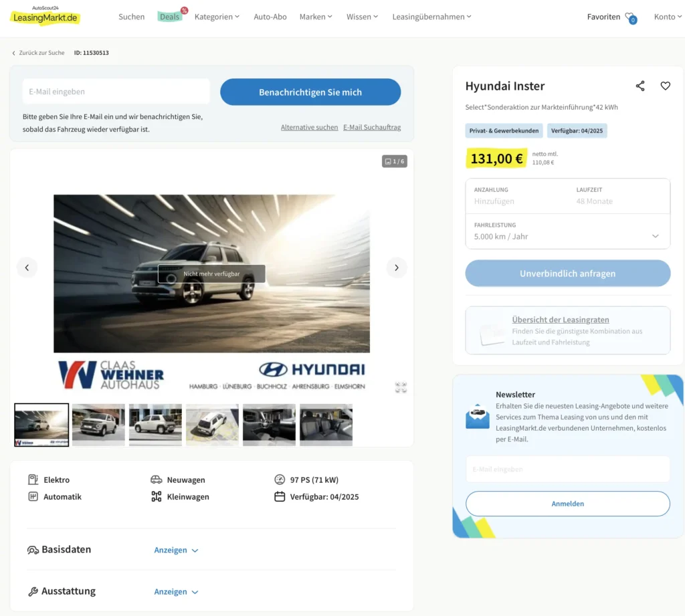This screenshot has width=685, height=616.
Task: Click the Elektro fuel icon
Action: point(33,480)
